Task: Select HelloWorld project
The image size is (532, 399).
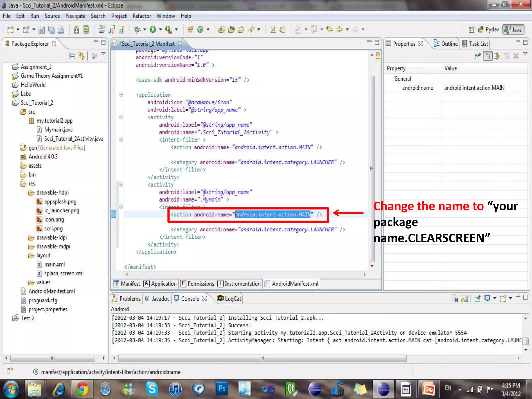Action: pos(29,85)
